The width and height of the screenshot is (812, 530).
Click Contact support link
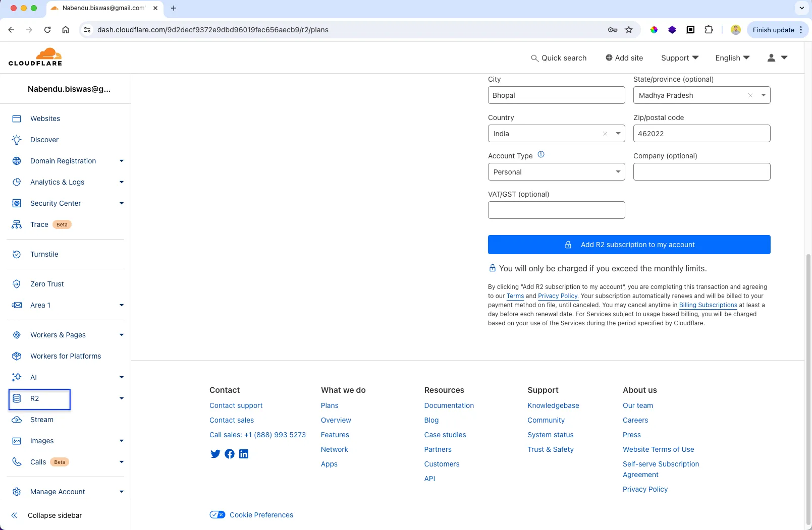[236, 405]
